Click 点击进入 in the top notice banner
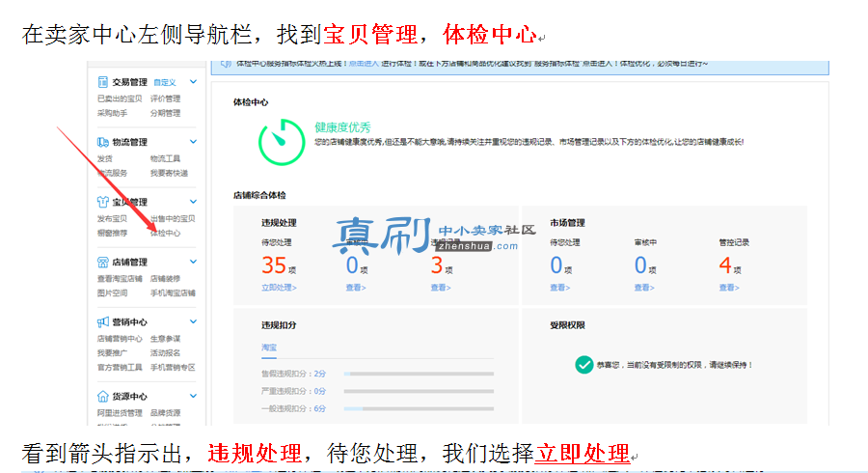This screenshot has height=473, width=868. pyautogui.click(x=364, y=64)
